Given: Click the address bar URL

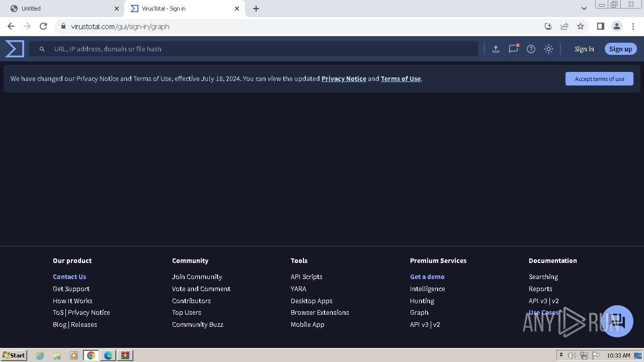Looking at the screenshot, I should pyautogui.click(x=120, y=27).
